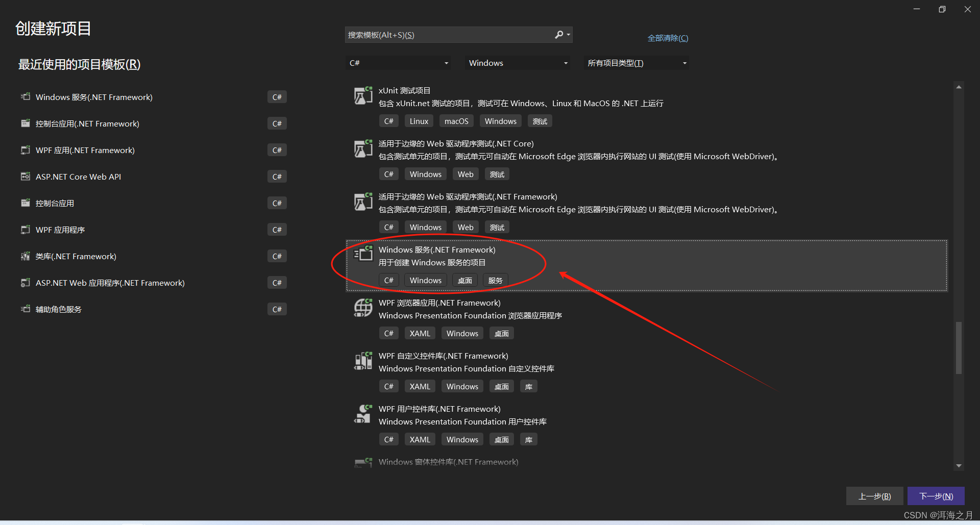Click the 服务 tag on Windows 服务 template
This screenshot has height=525, width=980.
(x=495, y=280)
